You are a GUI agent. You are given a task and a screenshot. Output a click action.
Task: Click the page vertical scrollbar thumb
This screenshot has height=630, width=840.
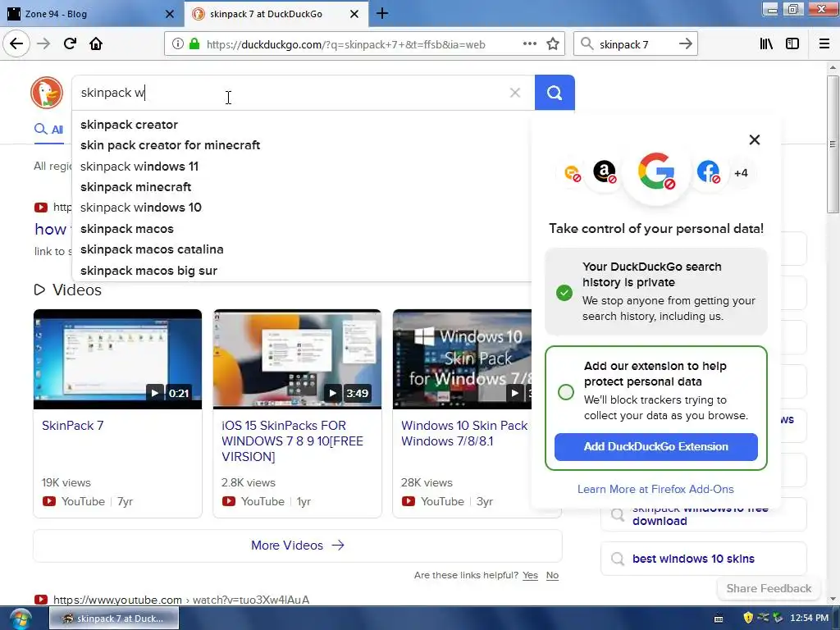(x=833, y=144)
